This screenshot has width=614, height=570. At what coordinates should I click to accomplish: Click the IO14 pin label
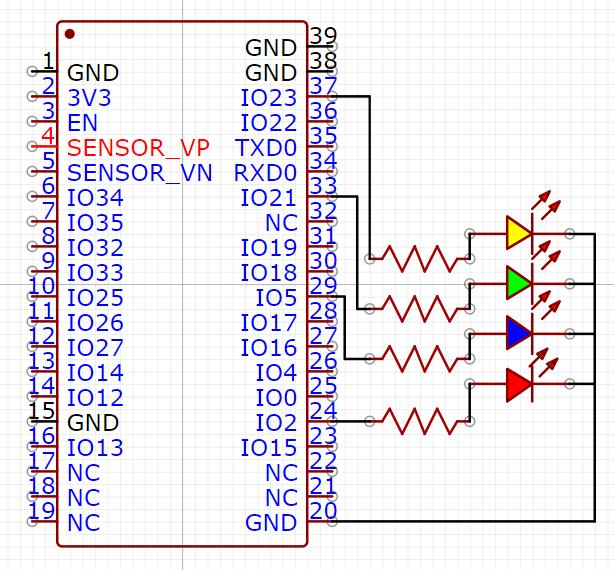[x=95, y=373]
